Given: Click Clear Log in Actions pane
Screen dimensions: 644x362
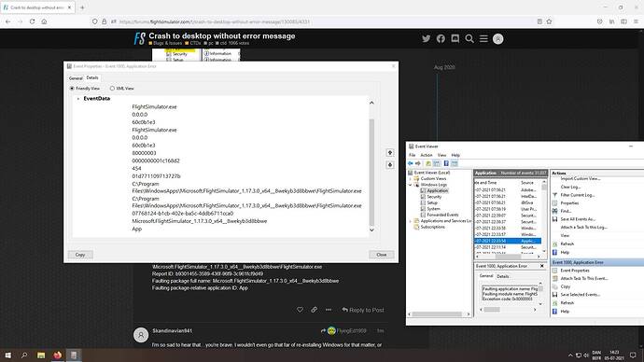Looking at the screenshot, I should point(570,187).
